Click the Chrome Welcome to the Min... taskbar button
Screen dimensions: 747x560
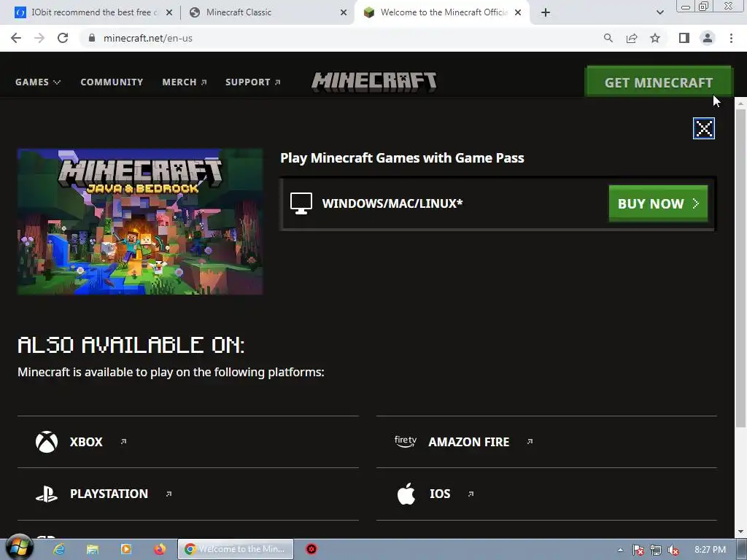click(236, 550)
